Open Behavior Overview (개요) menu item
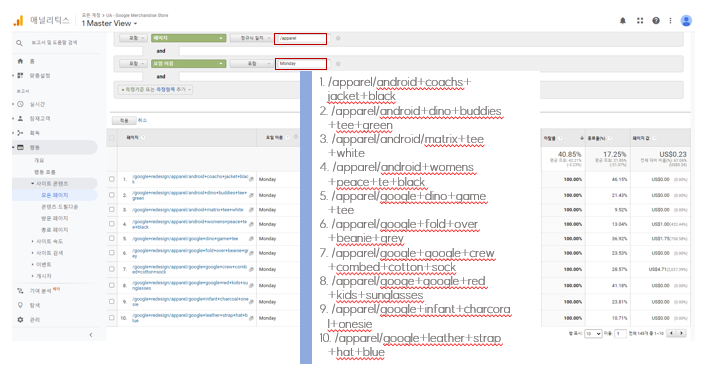Viewport: 713px width, 376px height. coord(39,160)
